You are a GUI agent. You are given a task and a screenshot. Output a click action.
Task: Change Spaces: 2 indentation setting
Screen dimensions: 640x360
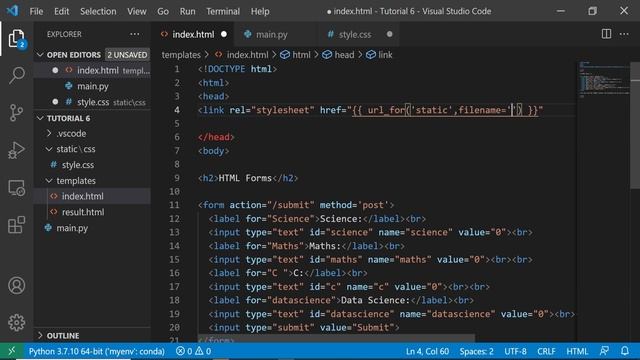point(476,351)
